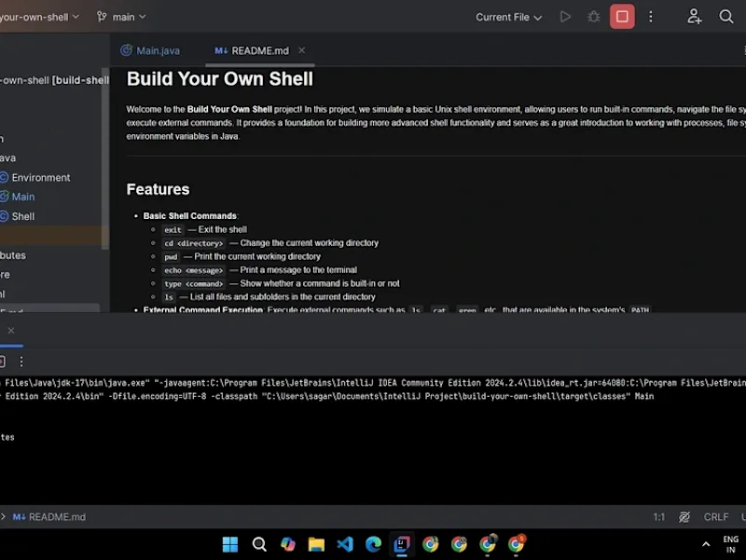The height and width of the screenshot is (560, 746).
Task: Click the Debug bug icon
Action: pyautogui.click(x=593, y=17)
